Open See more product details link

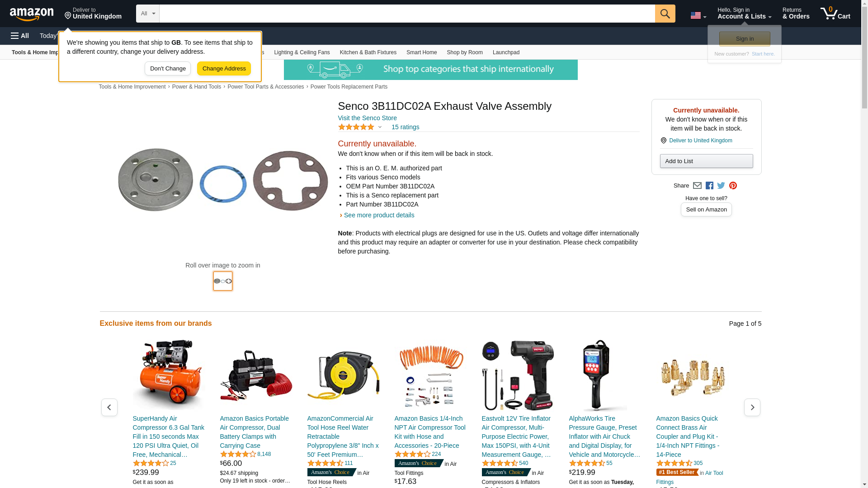tap(379, 215)
